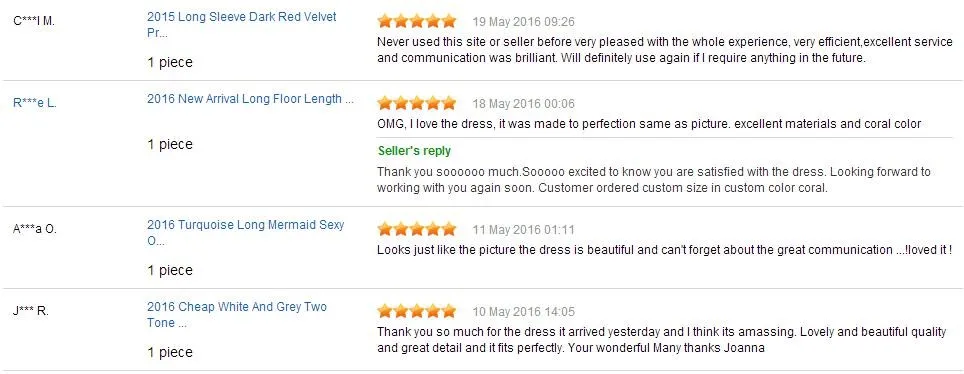Open the 2015 Long Sleeve Dark Red Velvet product link
The height and width of the screenshot is (374, 964).
pos(242,25)
